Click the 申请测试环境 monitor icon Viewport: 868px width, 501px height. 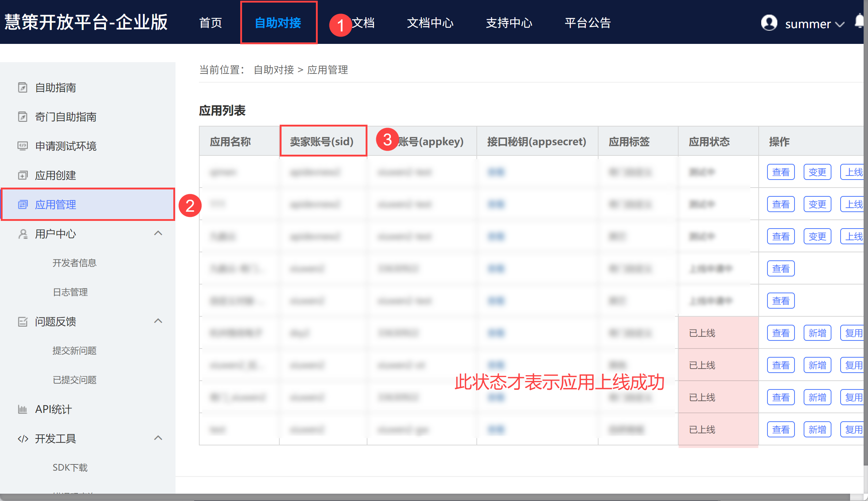(x=23, y=146)
